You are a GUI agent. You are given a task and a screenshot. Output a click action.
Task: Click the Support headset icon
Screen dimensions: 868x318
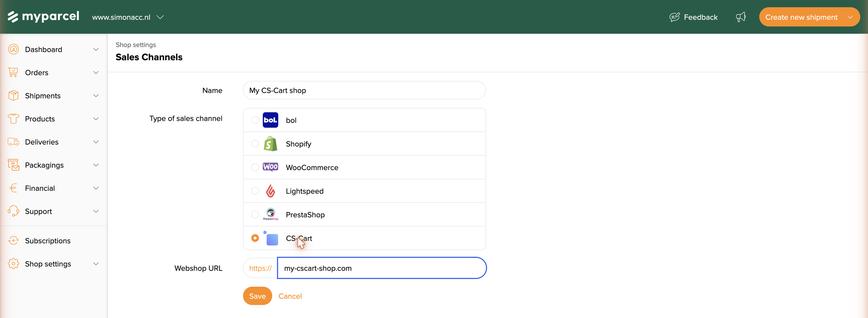tap(14, 211)
